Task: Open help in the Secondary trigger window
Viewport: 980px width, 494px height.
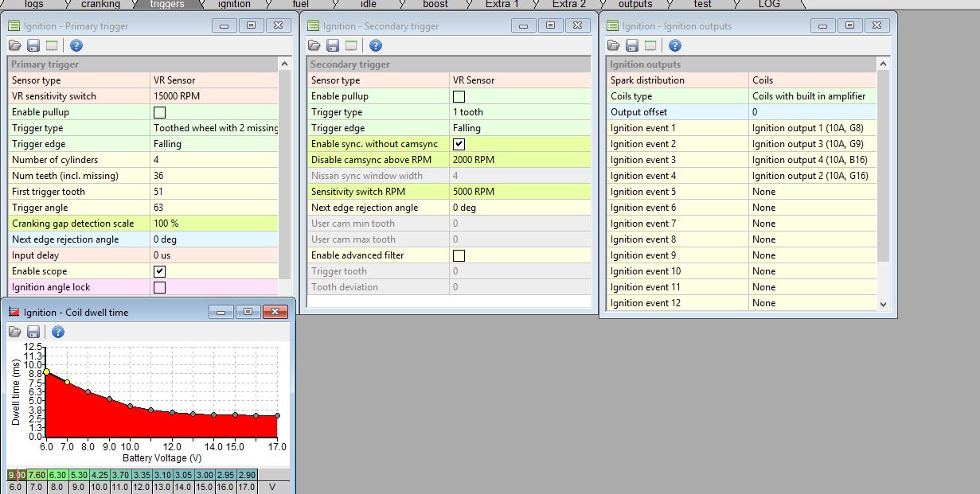Action: pos(376,45)
